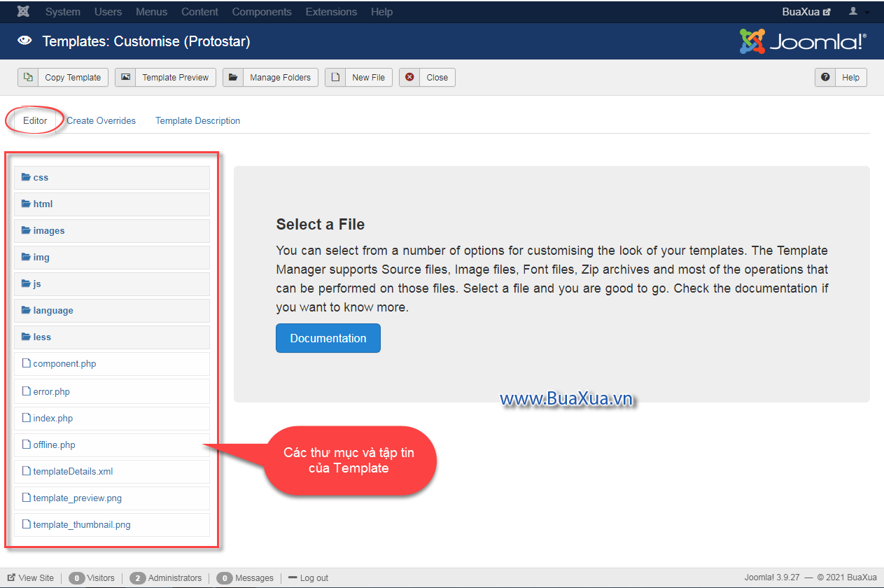This screenshot has width=884, height=588.
Task: Open the Menus menu
Action: coord(151,12)
